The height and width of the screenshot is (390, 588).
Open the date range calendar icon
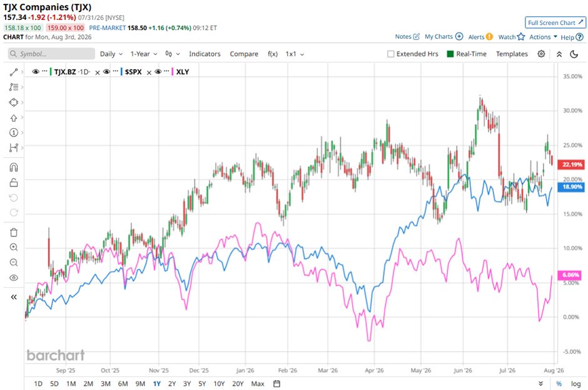pos(276,384)
